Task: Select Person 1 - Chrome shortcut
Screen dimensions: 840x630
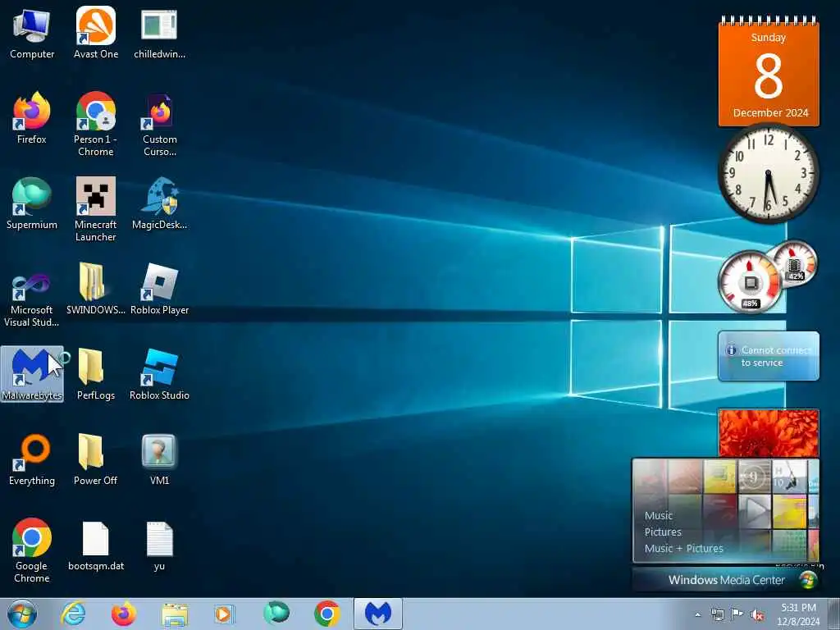Action: click(96, 125)
